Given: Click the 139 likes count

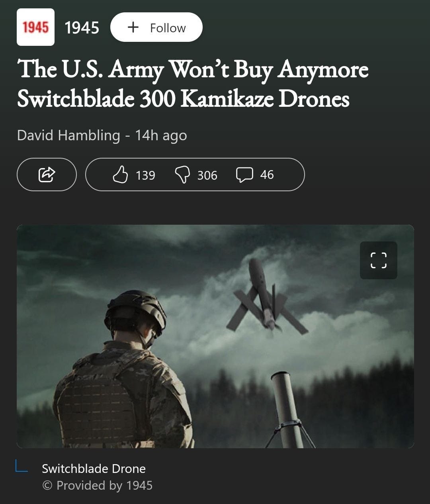Looking at the screenshot, I should [145, 175].
